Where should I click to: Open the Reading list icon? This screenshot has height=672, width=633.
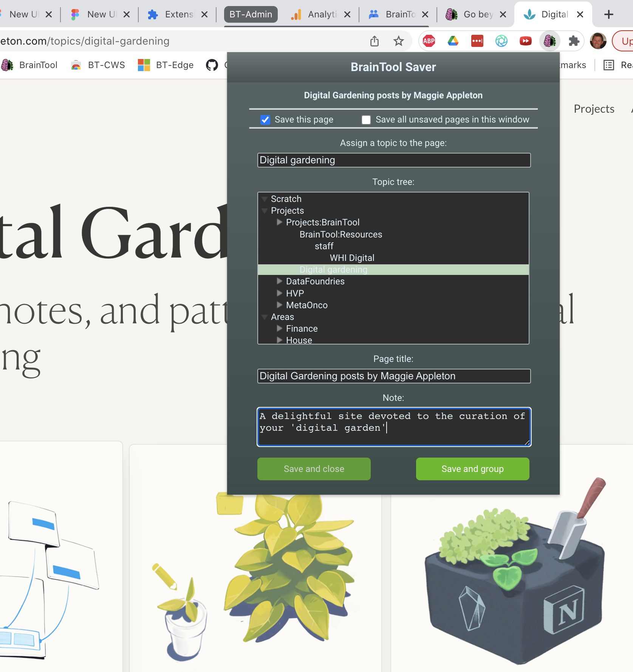609,65
